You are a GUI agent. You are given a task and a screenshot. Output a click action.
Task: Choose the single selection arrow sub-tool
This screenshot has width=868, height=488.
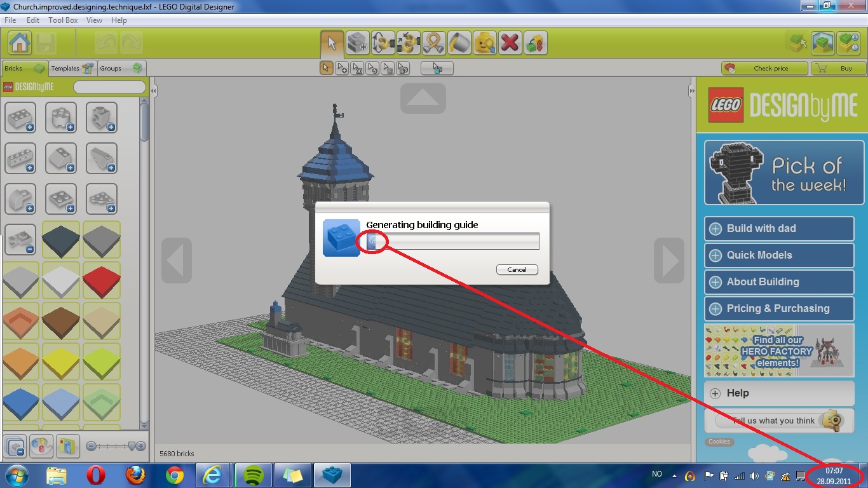pyautogui.click(x=326, y=68)
